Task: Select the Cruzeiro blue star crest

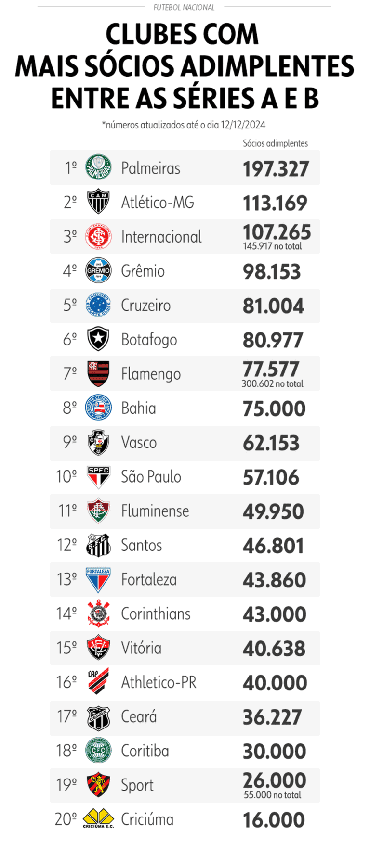Action: click(x=98, y=305)
